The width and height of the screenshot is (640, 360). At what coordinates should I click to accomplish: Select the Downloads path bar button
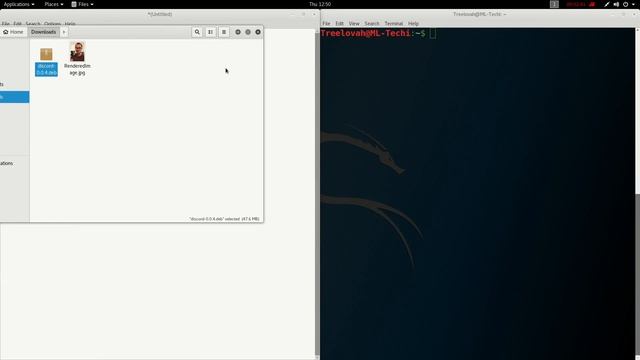[43, 32]
